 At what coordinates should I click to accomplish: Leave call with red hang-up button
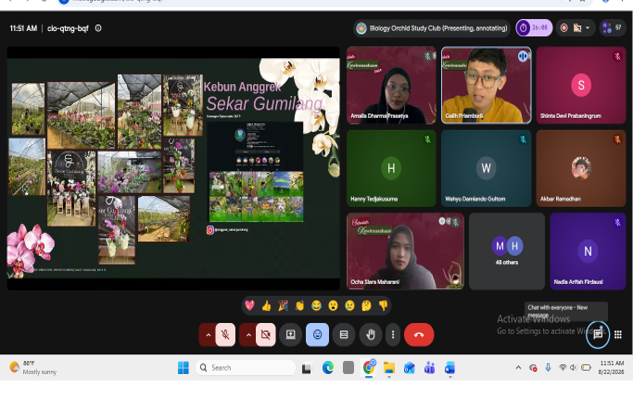pos(419,335)
